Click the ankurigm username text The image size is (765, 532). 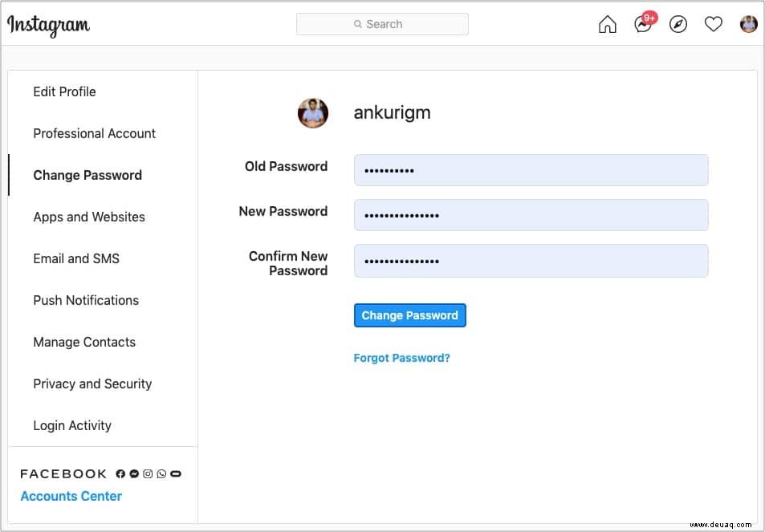[392, 112]
